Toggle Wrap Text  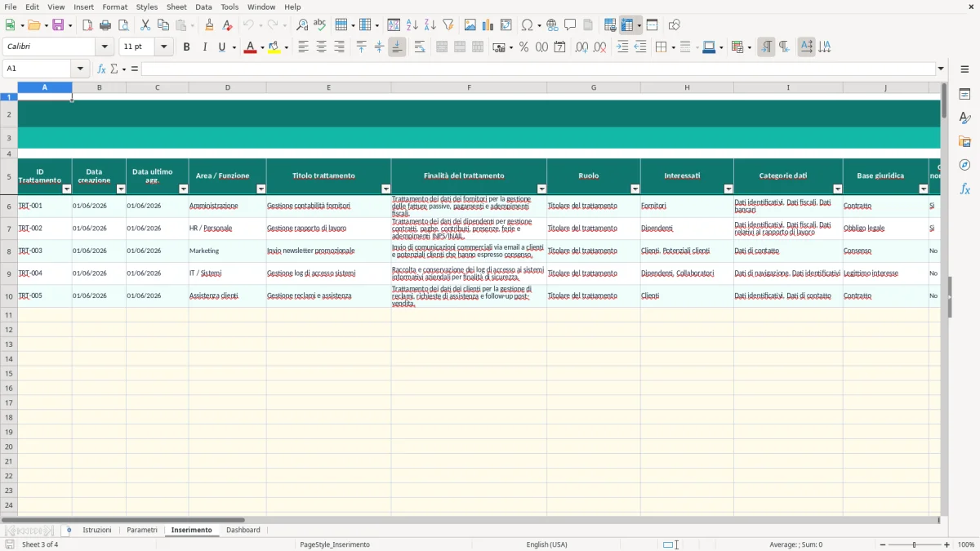click(420, 47)
